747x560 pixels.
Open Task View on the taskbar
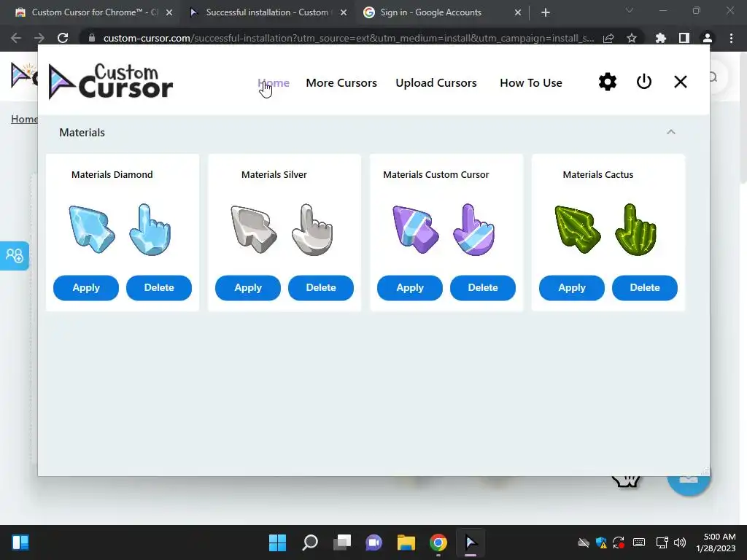(x=342, y=542)
